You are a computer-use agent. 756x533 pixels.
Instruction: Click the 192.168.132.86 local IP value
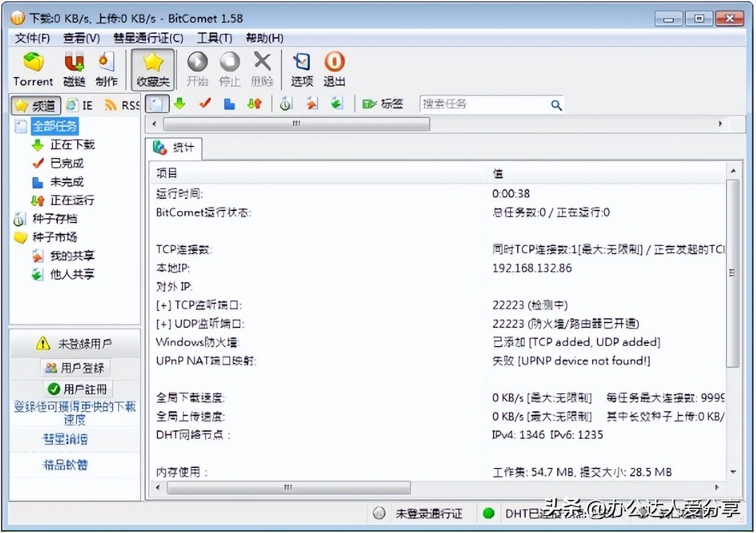(532, 268)
